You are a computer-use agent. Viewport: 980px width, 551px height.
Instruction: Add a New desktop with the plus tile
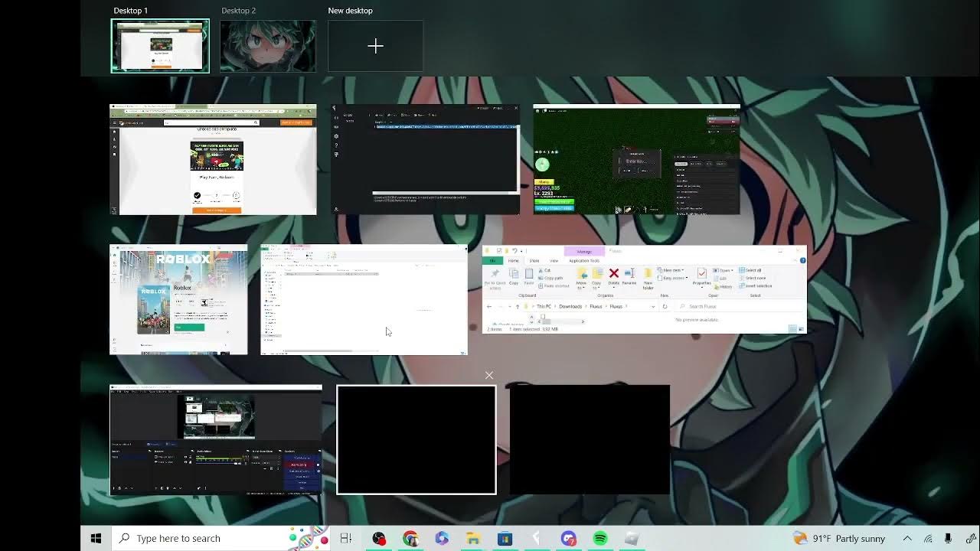(x=375, y=46)
